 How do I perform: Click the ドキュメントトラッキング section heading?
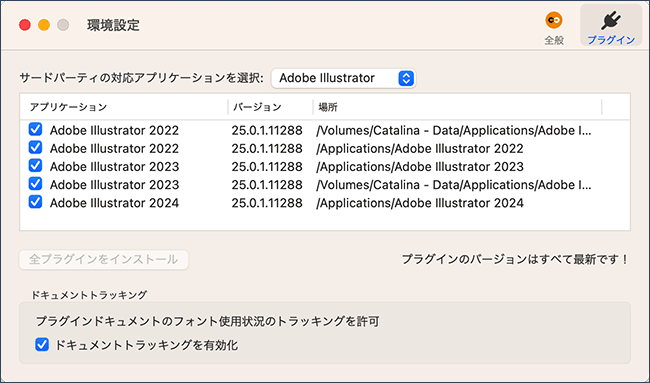click(89, 295)
